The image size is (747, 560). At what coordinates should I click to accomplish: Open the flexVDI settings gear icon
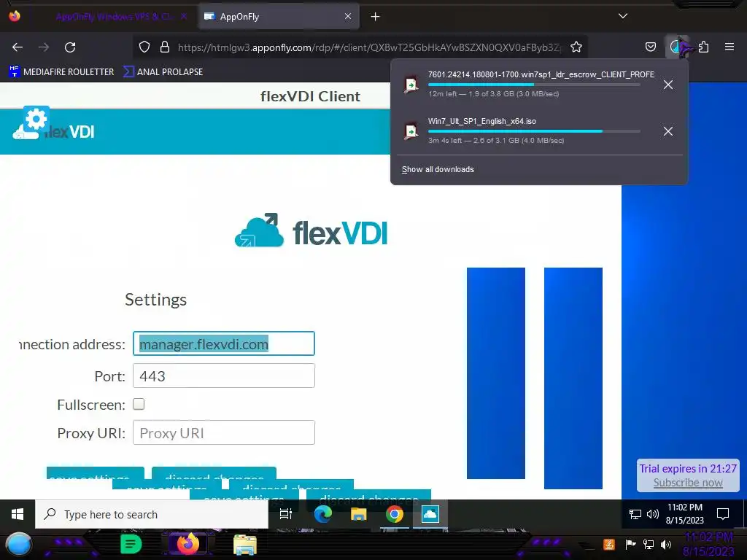[36, 119]
